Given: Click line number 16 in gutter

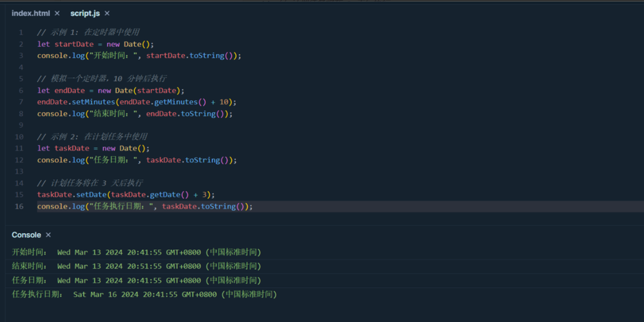Looking at the screenshot, I should click(x=19, y=206).
